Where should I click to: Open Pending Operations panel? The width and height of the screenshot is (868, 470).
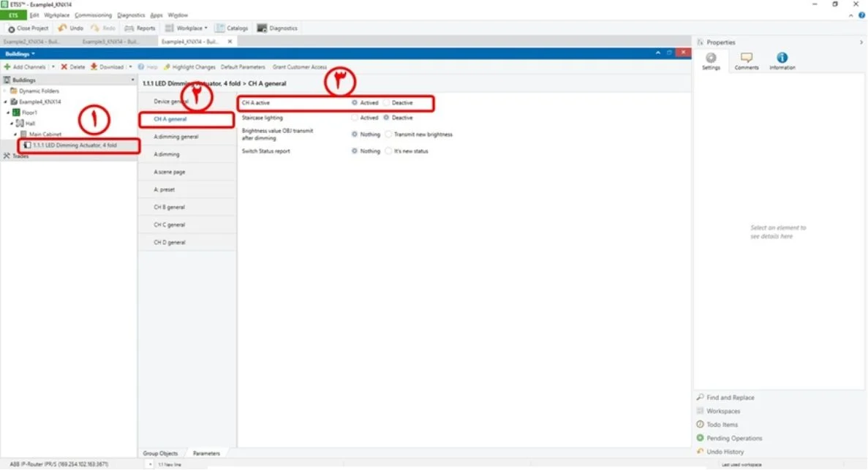729,439
